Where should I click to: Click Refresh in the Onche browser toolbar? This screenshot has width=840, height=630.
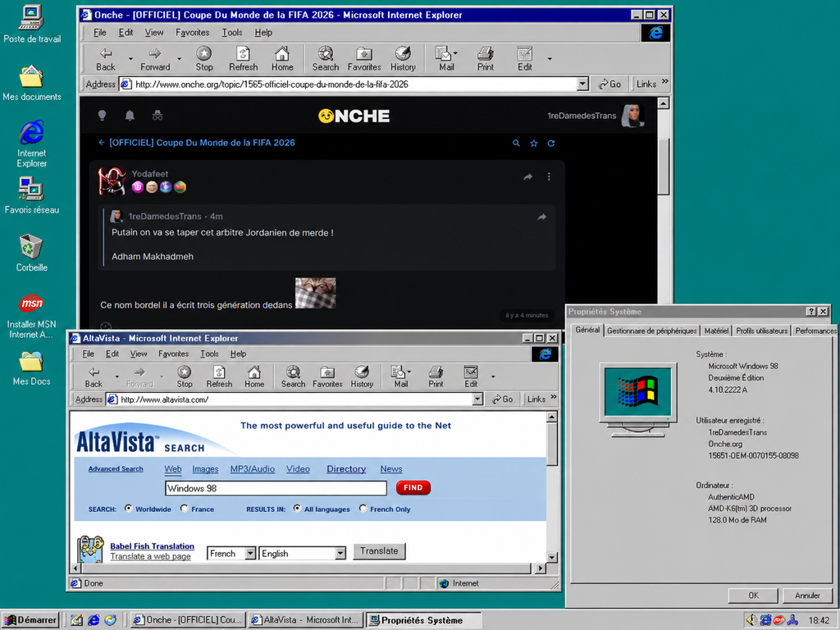(243, 59)
